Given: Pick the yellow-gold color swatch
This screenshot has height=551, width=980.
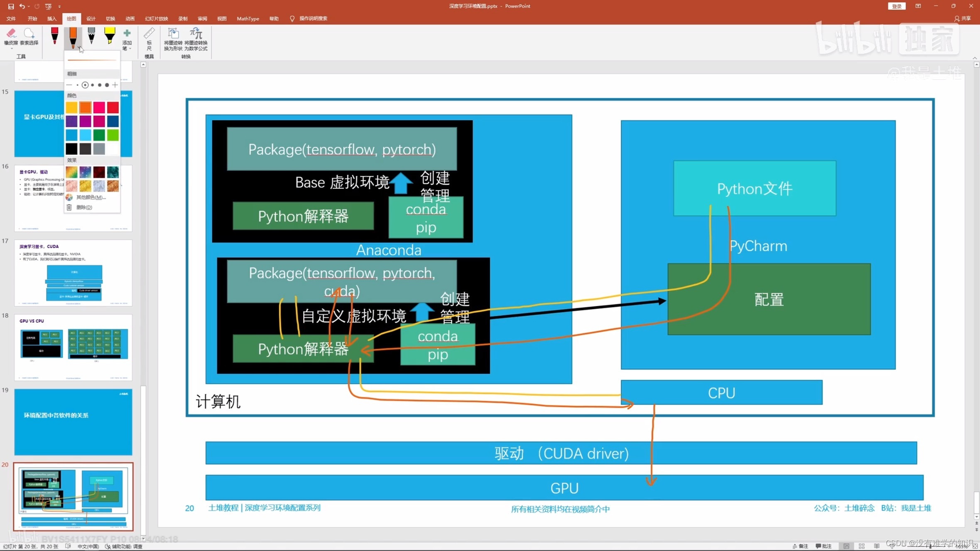Looking at the screenshot, I should click(71, 107).
